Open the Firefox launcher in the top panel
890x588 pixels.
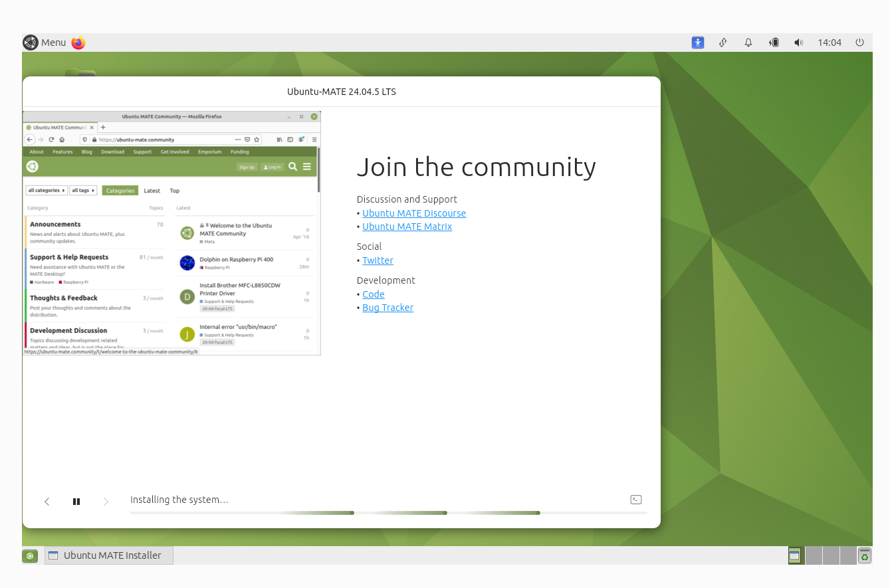(78, 43)
